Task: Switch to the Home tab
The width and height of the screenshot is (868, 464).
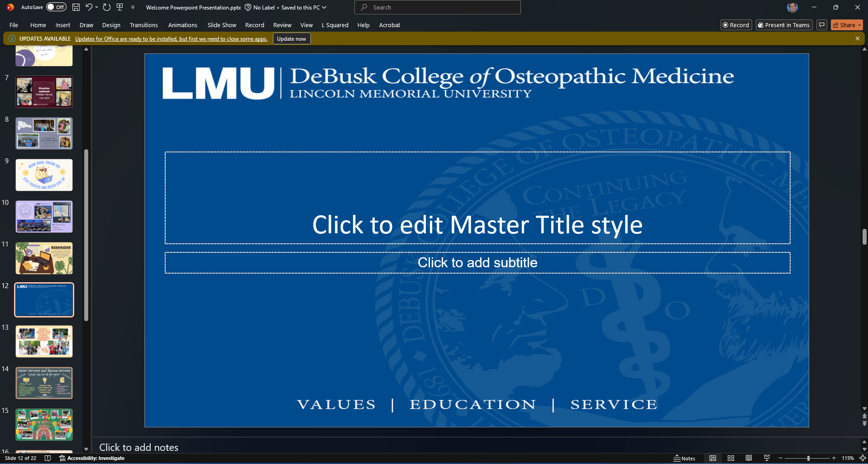Action: [x=38, y=25]
